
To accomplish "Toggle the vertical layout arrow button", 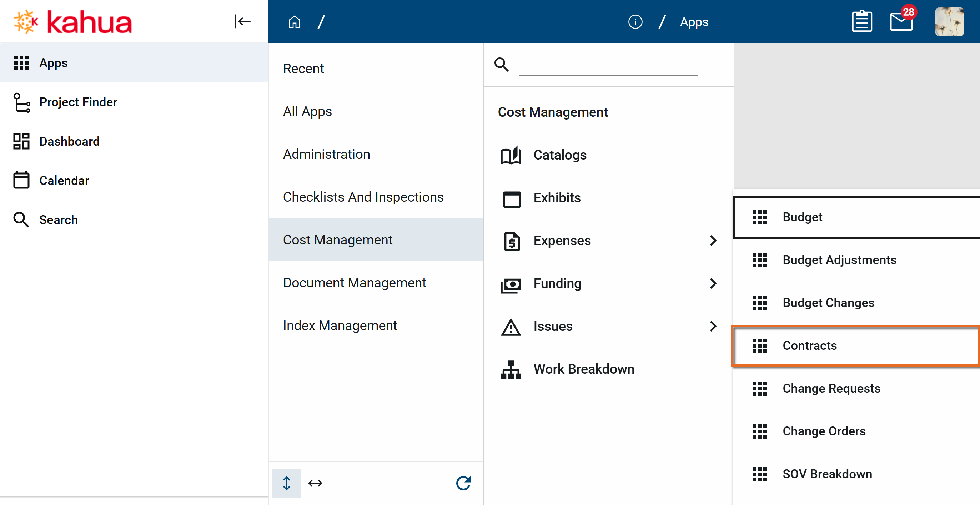I will 286,483.
